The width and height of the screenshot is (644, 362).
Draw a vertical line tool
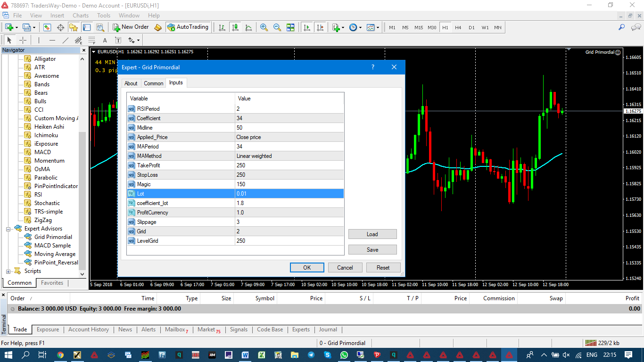click(39, 40)
